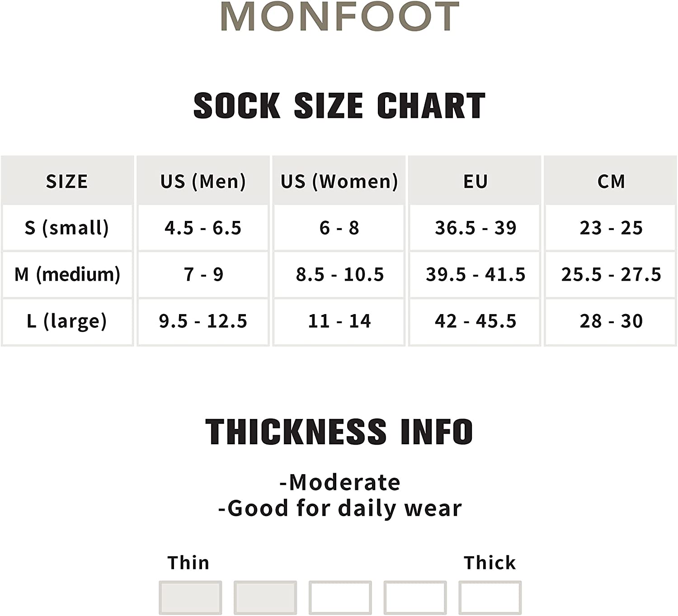Click the CM column header
The image size is (678, 616).
611,181
